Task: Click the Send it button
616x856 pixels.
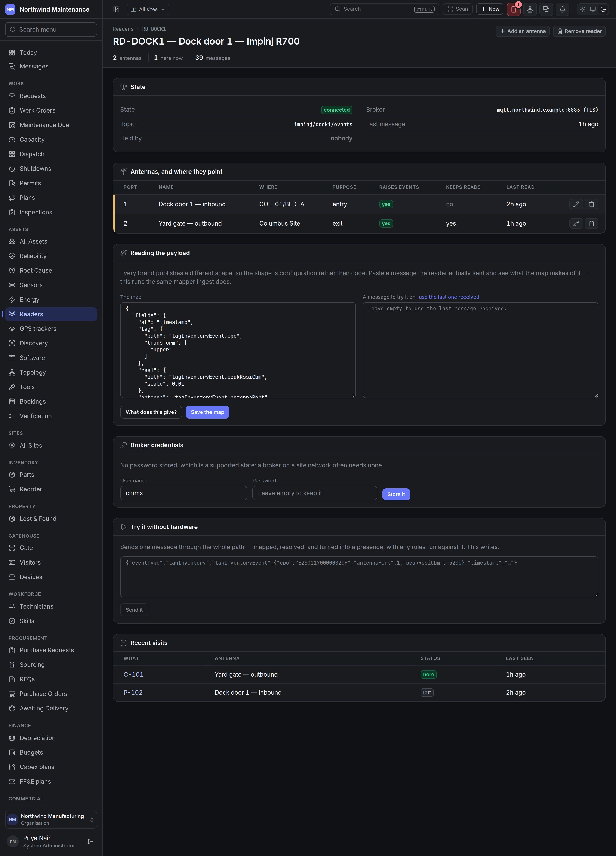Action: 134,610
